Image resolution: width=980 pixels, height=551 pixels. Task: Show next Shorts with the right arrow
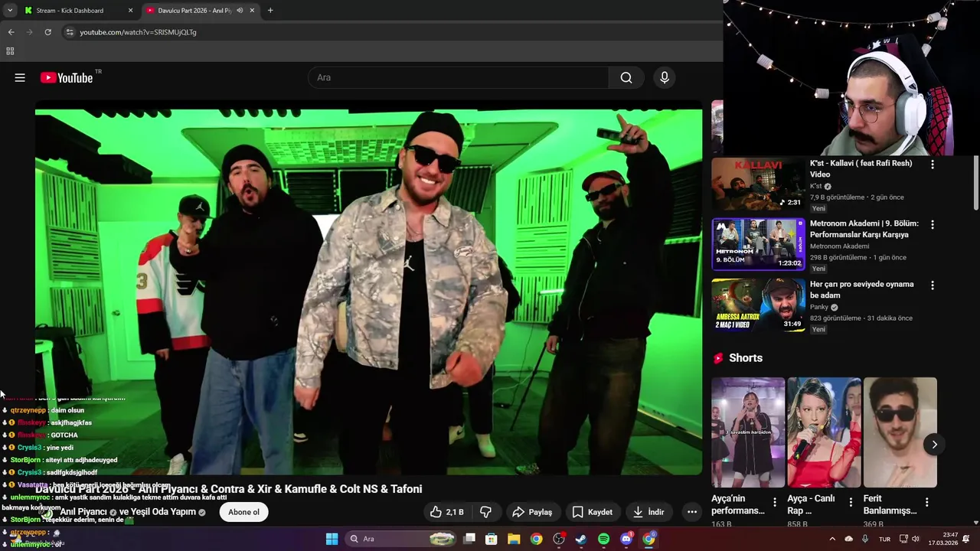click(934, 445)
